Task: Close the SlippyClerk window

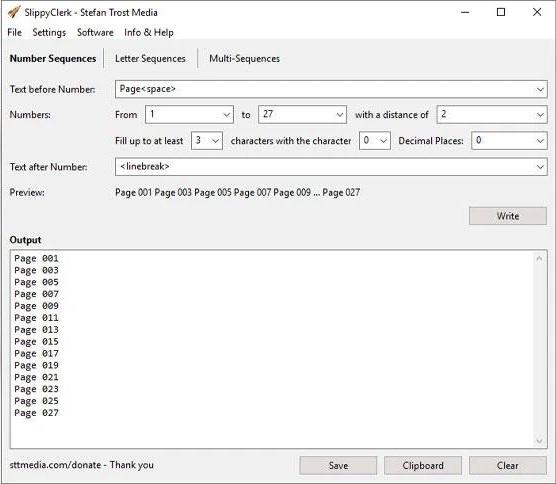Action: [x=537, y=12]
